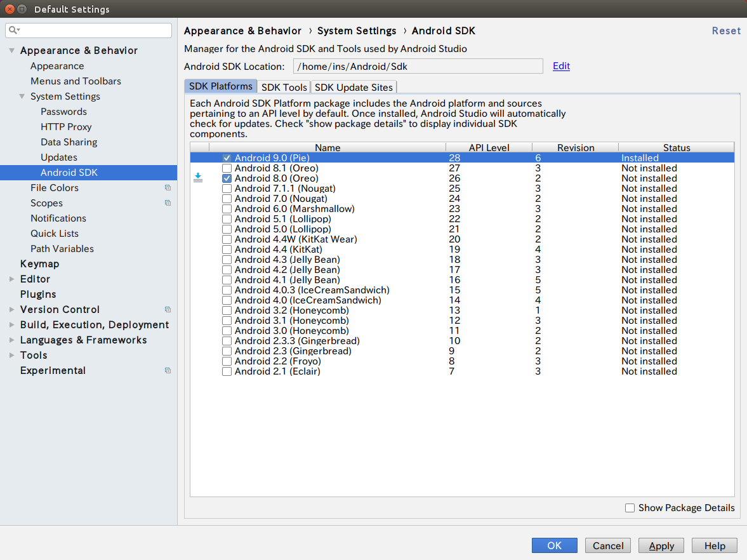
Task: Click the Android SDK Location path field
Action: [x=418, y=66]
